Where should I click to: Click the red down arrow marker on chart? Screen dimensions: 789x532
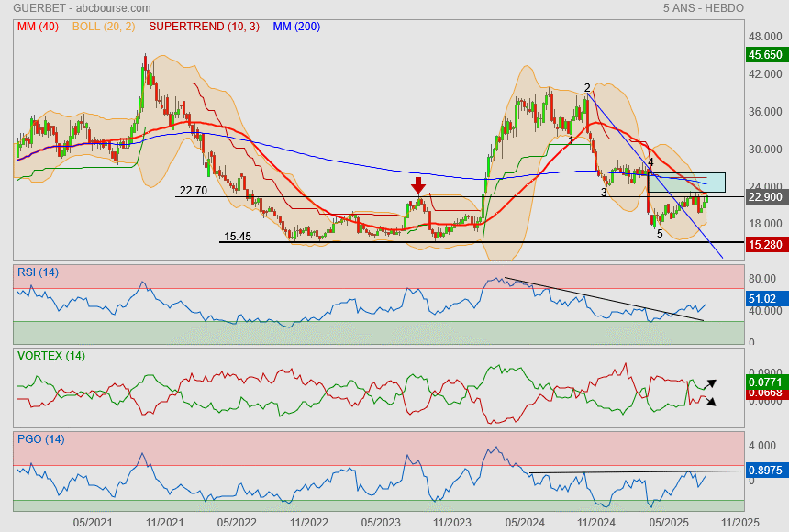pos(418,184)
